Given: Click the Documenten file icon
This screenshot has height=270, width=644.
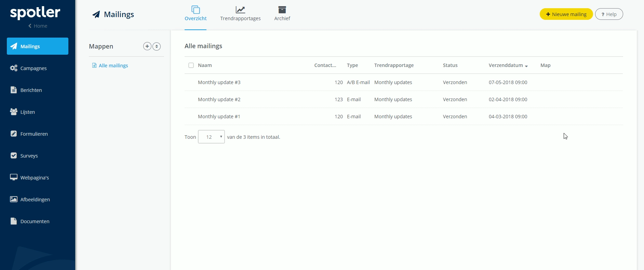Looking at the screenshot, I should pyautogui.click(x=14, y=221).
